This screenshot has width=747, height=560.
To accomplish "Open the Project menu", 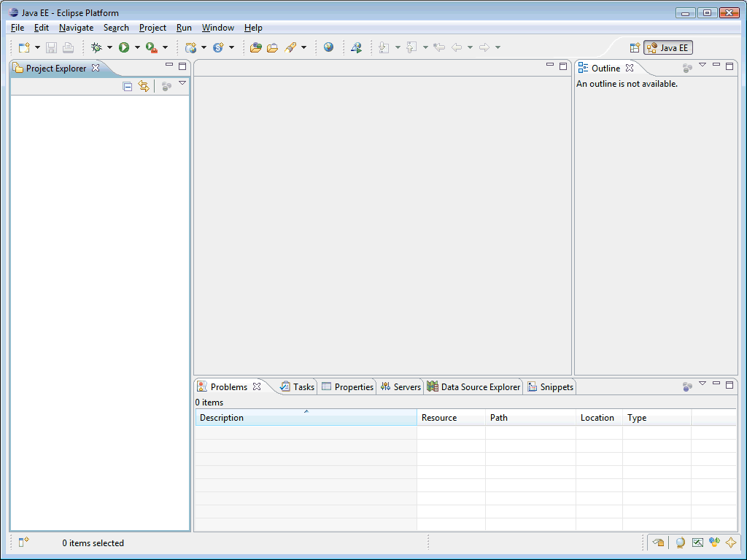I will click(152, 28).
